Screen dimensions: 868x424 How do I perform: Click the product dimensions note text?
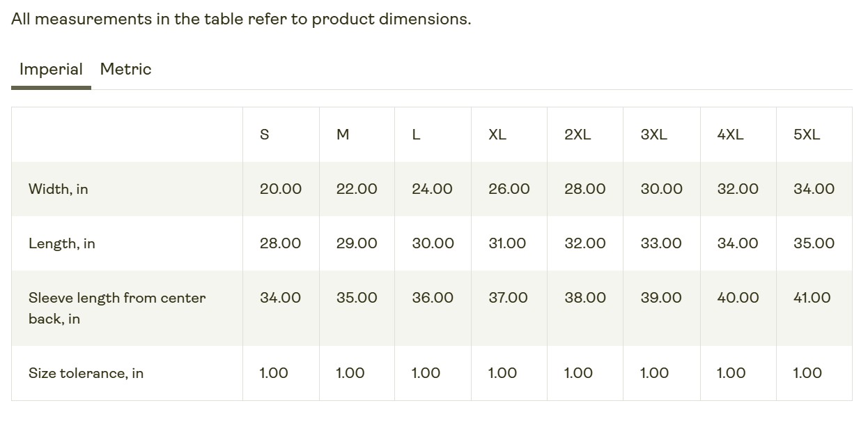click(x=241, y=19)
